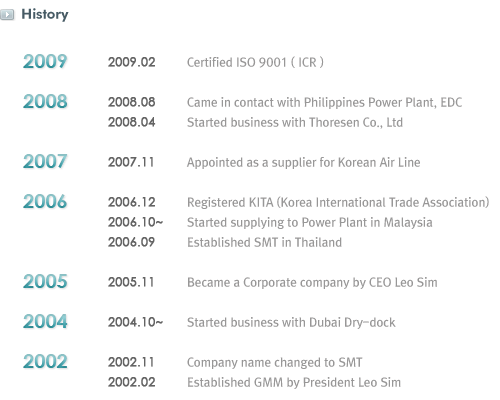Click the large 2004 year heading
This screenshot has height=400, width=500.
[45, 322]
